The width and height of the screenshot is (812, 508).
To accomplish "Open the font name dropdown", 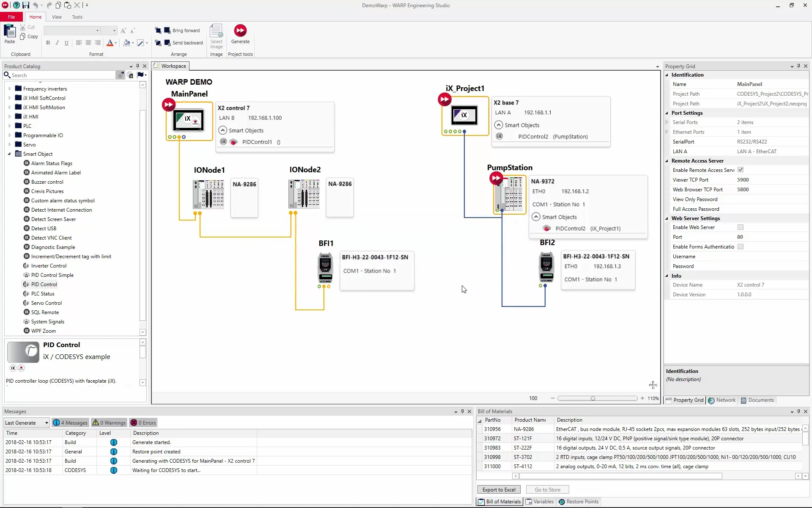I will (97, 30).
